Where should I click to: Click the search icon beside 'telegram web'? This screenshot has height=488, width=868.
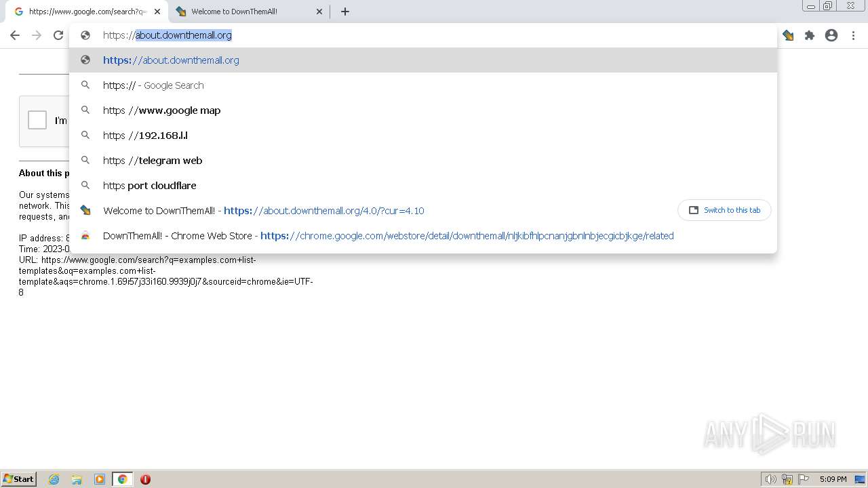click(x=85, y=160)
